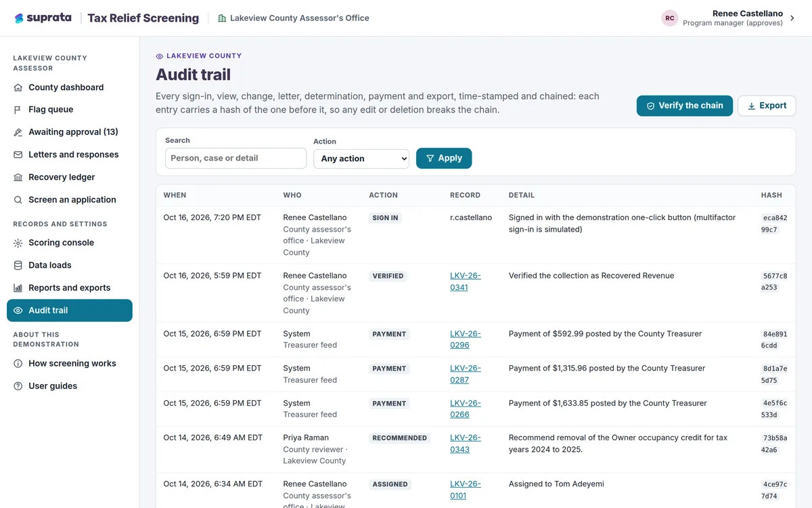The width and height of the screenshot is (812, 508).
Task: Click the hash 73b58a42a6
Action: click(x=774, y=444)
